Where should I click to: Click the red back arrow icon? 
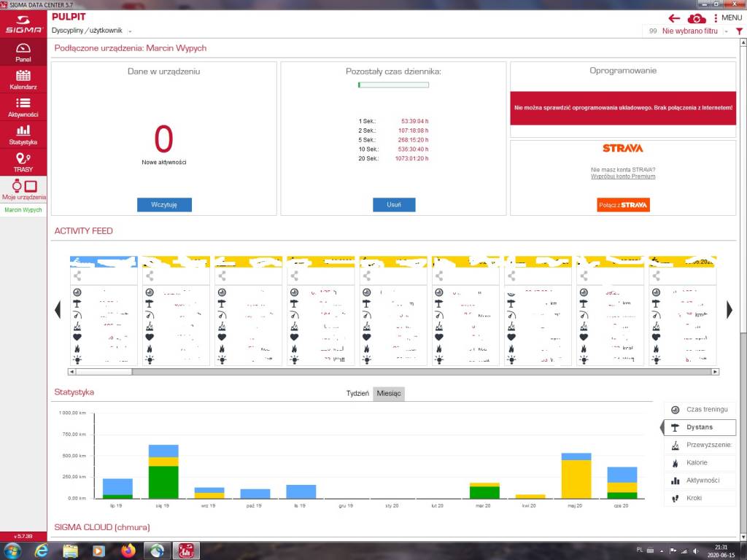674,18
